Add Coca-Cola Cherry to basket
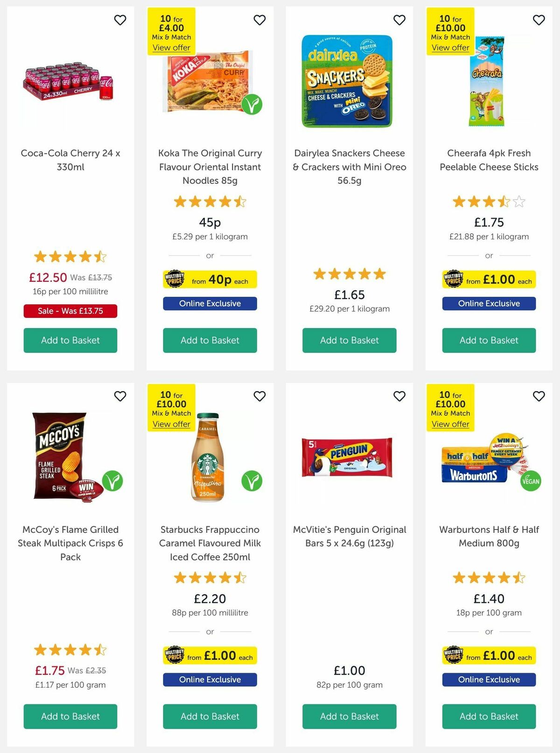The height and width of the screenshot is (753, 560). click(70, 340)
